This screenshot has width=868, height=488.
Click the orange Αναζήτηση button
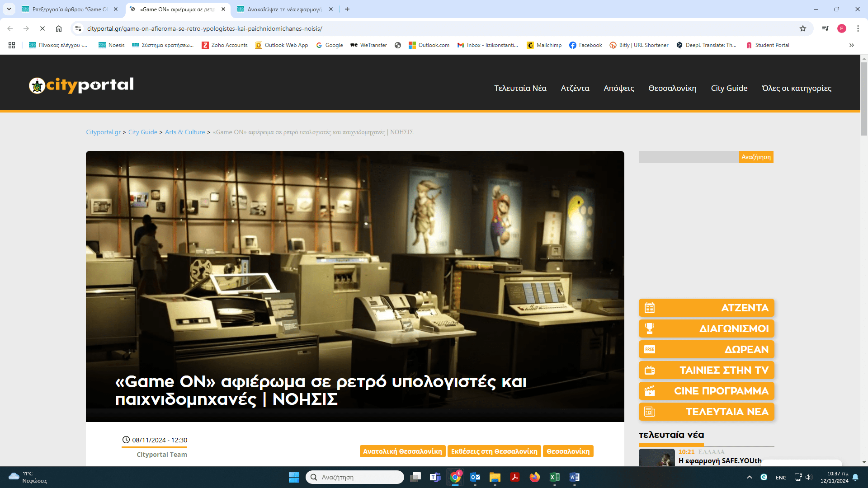tap(756, 157)
